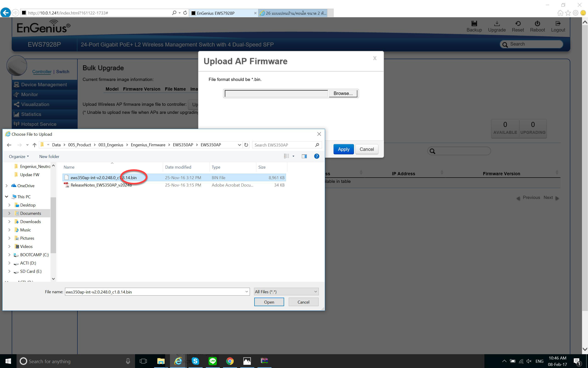Click Cancel in Upload AP Firmware dialog
Screen dimensions: 588x368
pyautogui.click(x=367, y=149)
